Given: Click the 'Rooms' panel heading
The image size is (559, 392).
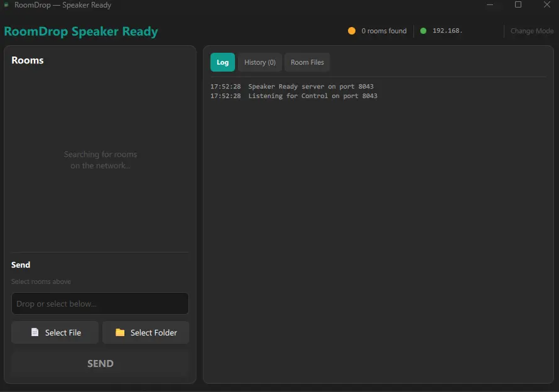Looking at the screenshot, I should (x=28, y=60).
